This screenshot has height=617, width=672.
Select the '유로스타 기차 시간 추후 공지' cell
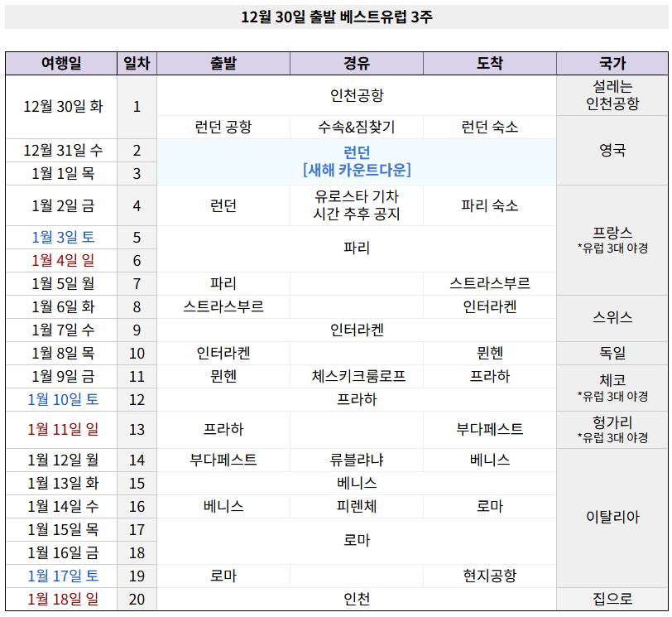click(x=357, y=206)
